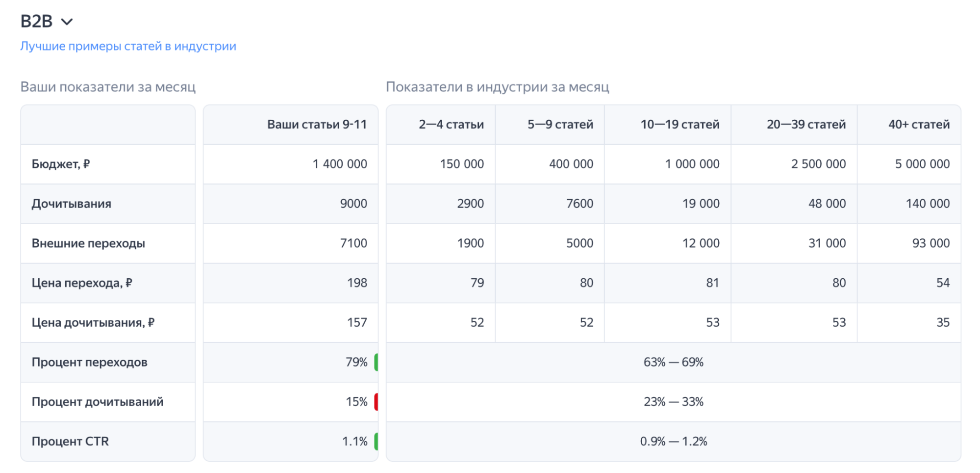Open the B2B industry dropdown chevron
Screen dimensions: 980x473
tap(67, 22)
